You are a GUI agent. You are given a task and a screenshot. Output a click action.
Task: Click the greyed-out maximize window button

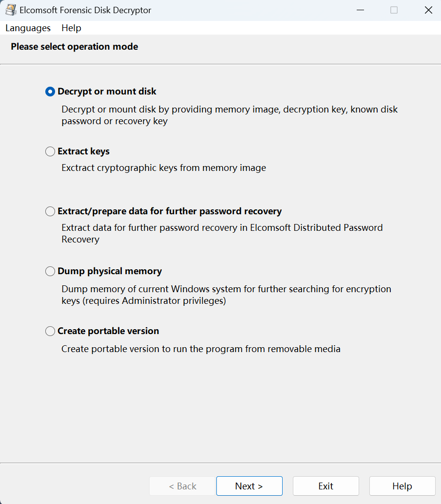coord(394,10)
